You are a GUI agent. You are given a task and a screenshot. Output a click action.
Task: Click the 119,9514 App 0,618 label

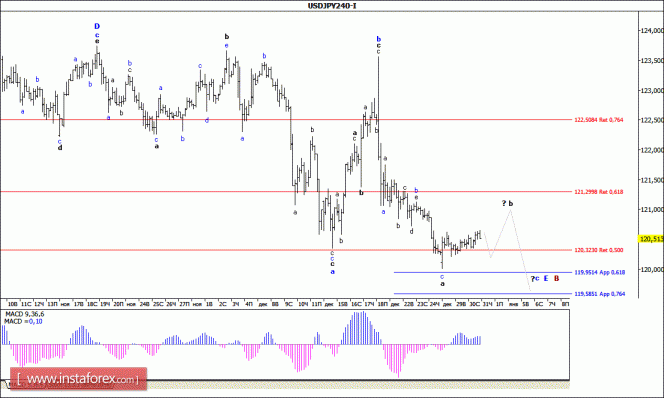600,272
